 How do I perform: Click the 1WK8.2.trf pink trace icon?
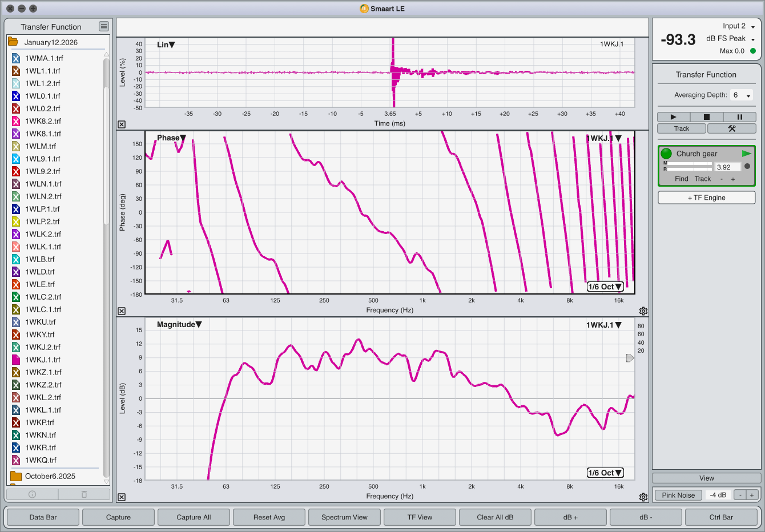[x=16, y=121]
